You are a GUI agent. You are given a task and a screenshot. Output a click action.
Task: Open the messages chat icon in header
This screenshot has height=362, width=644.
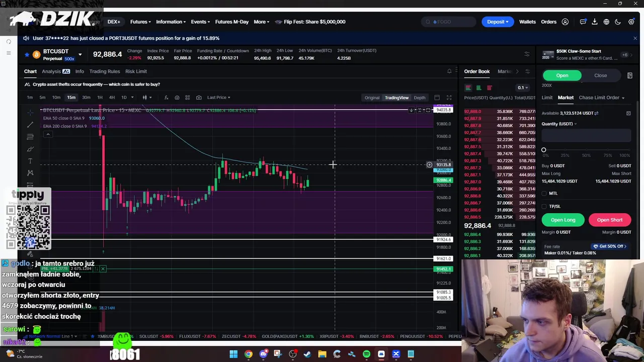coord(583,22)
